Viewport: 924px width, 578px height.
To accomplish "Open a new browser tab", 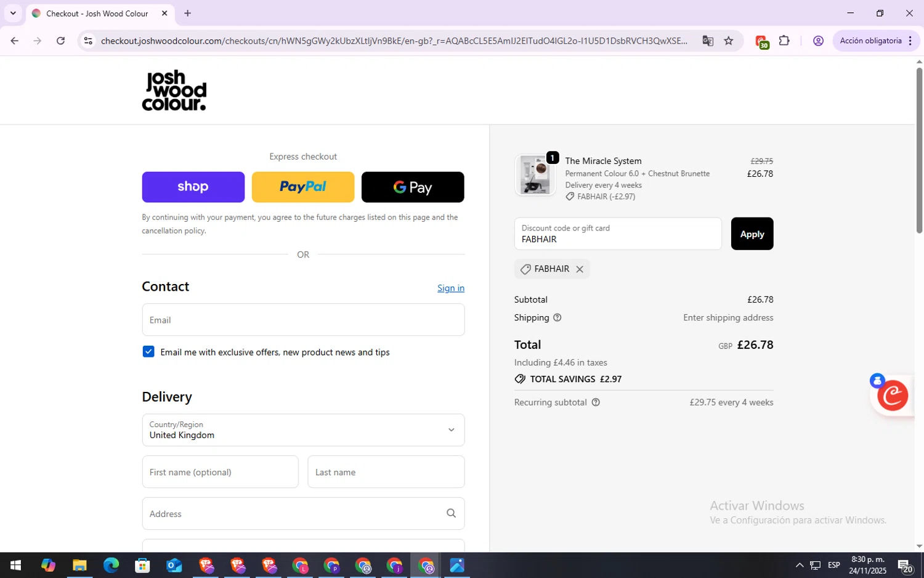I will 188,13.
